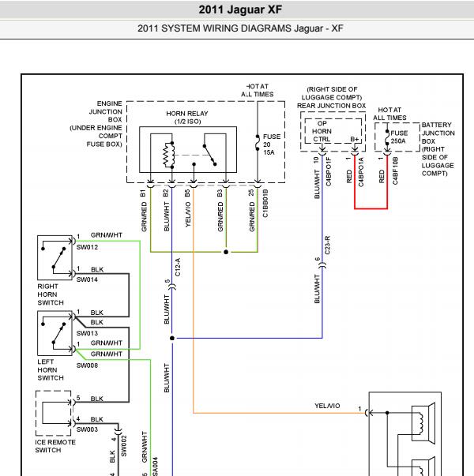The height and width of the screenshot is (476, 474).
Task: Select the 'ICE REMOTE SWITCH' label
Action: pyautogui.click(x=55, y=446)
